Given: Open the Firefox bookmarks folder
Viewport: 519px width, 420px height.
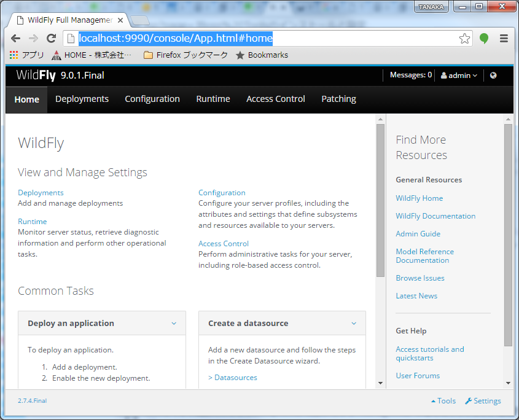Looking at the screenshot, I should [x=185, y=55].
